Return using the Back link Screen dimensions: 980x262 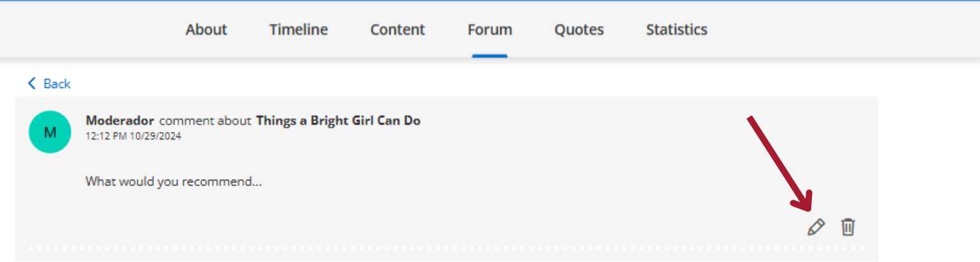point(50,84)
